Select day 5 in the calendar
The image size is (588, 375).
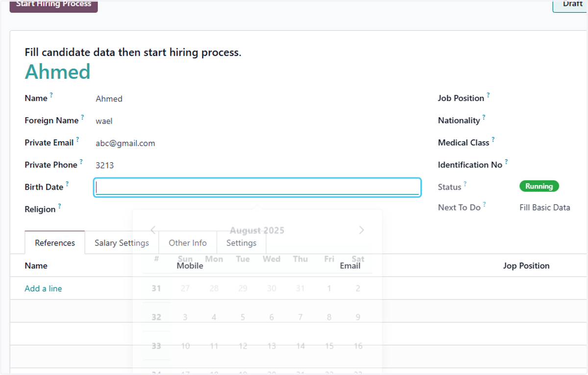click(243, 317)
